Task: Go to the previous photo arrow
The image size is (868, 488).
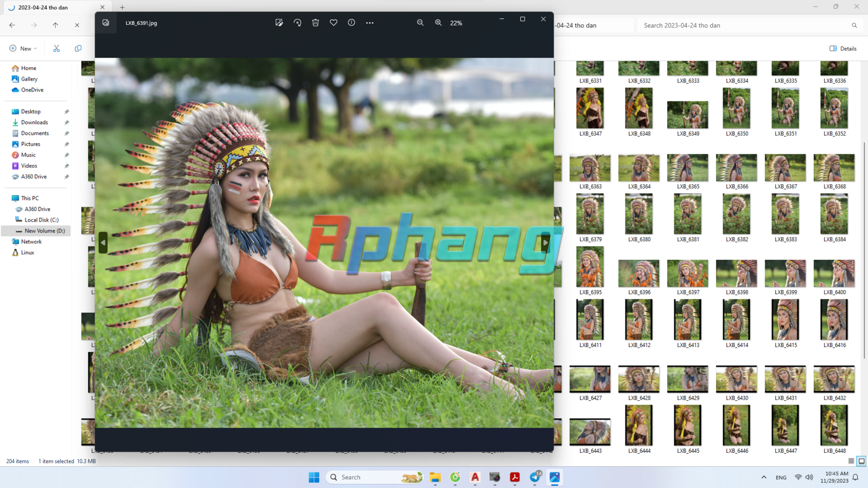Action: click(103, 242)
